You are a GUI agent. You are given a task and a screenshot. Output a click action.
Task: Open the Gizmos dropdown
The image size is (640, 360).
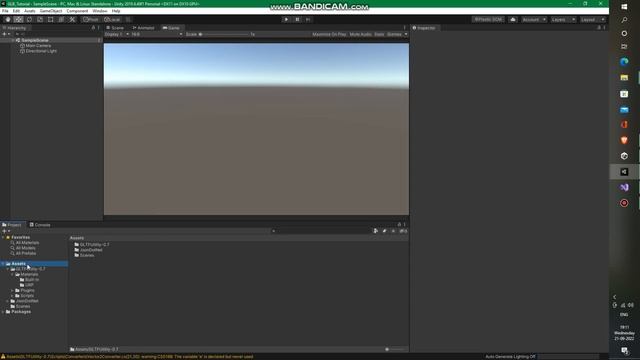coord(397,34)
